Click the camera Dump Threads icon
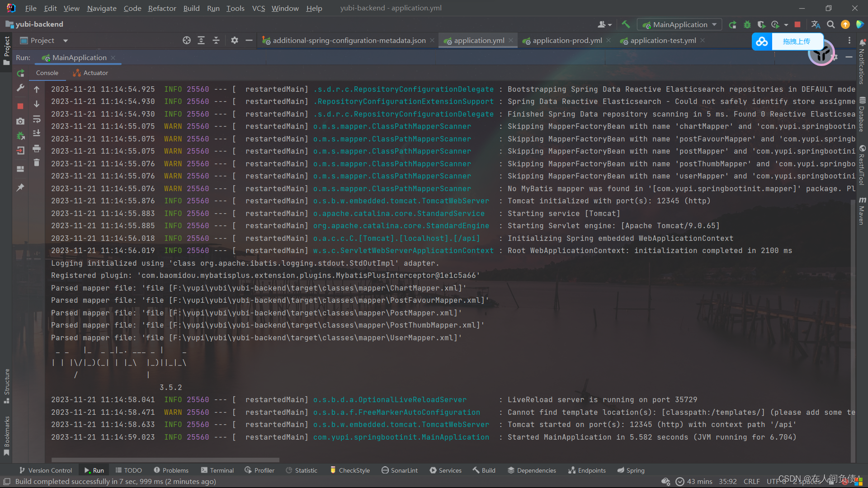The width and height of the screenshot is (868, 488). pos(20,121)
